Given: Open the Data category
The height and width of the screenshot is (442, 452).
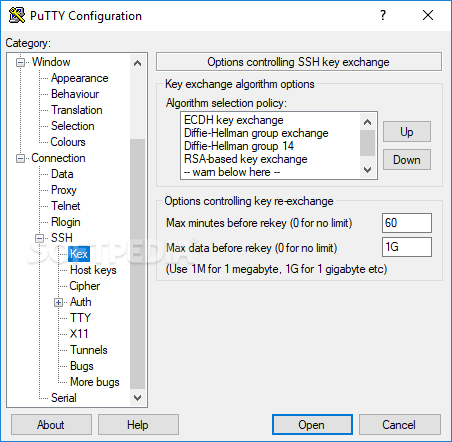Looking at the screenshot, I should tap(62, 174).
